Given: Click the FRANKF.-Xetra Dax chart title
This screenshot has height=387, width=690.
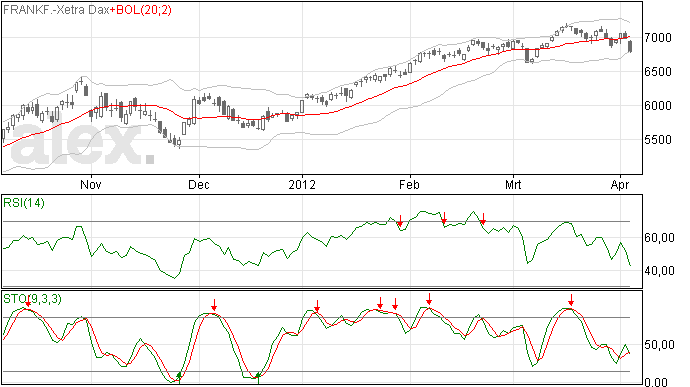Looking at the screenshot, I should [56, 10].
